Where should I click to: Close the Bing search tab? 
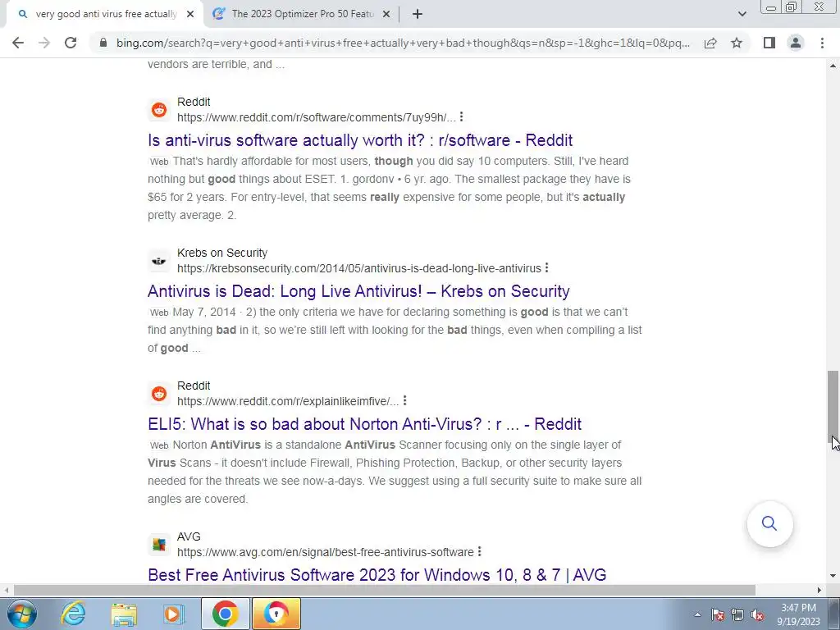click(x=190, y=15)
